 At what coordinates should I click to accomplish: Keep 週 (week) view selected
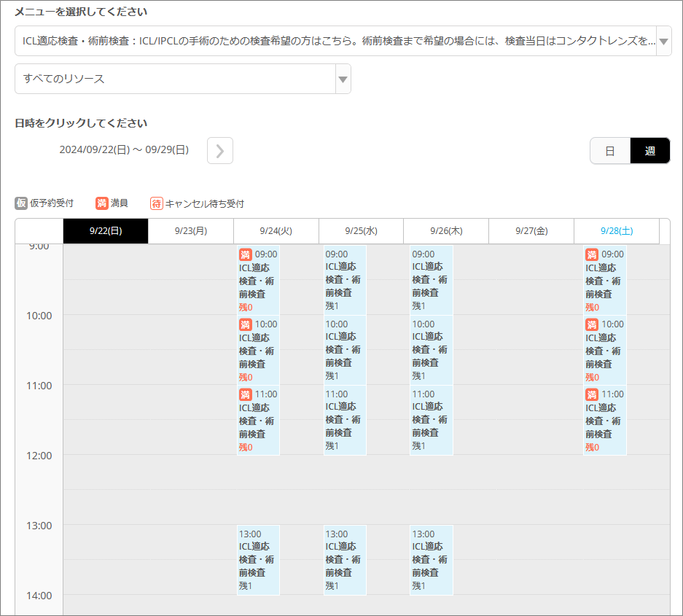(649, 150)
